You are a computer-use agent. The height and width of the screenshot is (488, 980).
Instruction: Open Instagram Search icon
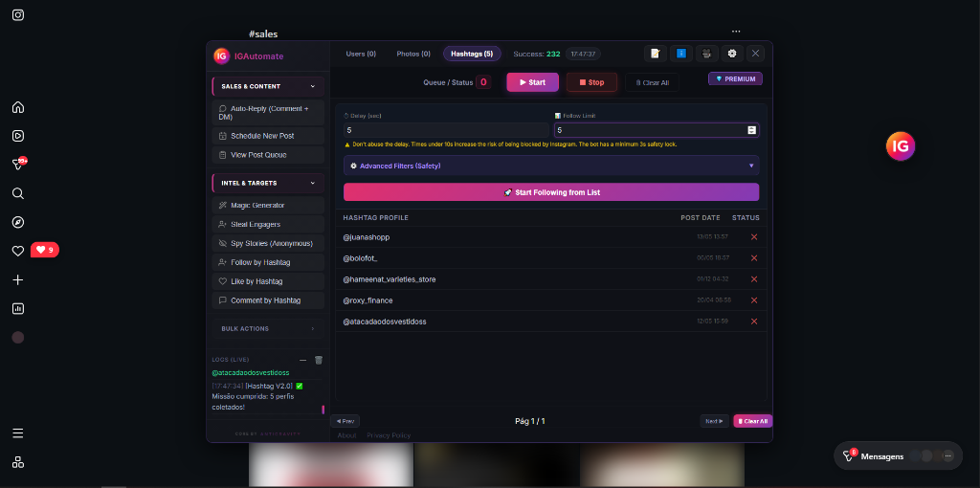18,193
